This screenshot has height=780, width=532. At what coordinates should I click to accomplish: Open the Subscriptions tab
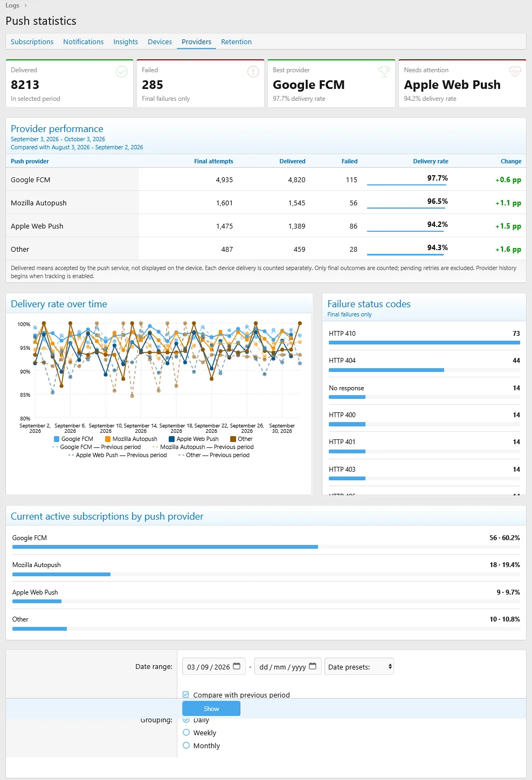coord(32,42)
